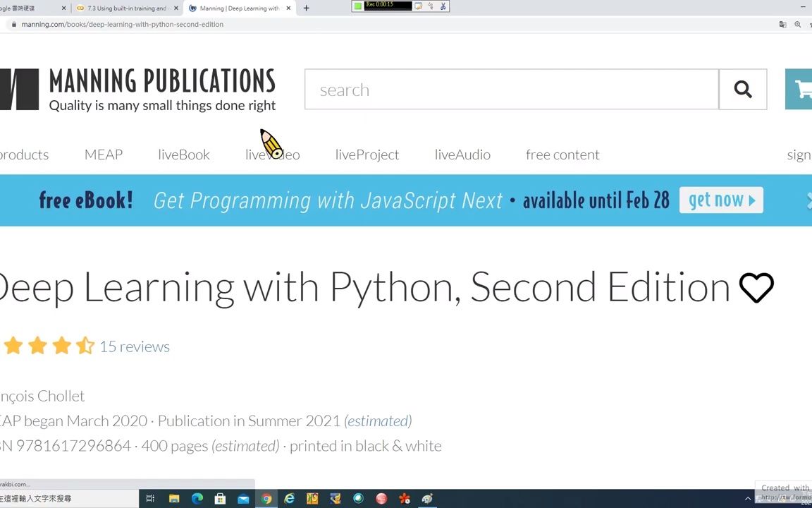Dismiss the free eBook banner
Image resolution: width=812 pixels, height=508 pixels.
pyautogui.click(x=808, y=201)
